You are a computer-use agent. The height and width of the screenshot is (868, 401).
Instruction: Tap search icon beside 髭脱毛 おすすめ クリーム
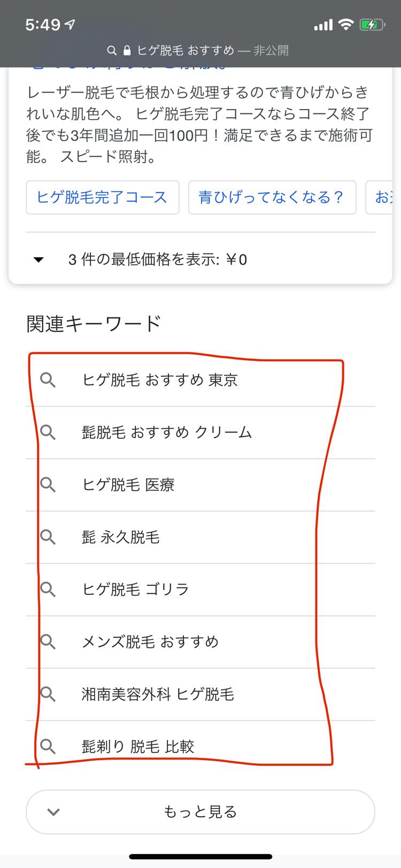[48, 432]
